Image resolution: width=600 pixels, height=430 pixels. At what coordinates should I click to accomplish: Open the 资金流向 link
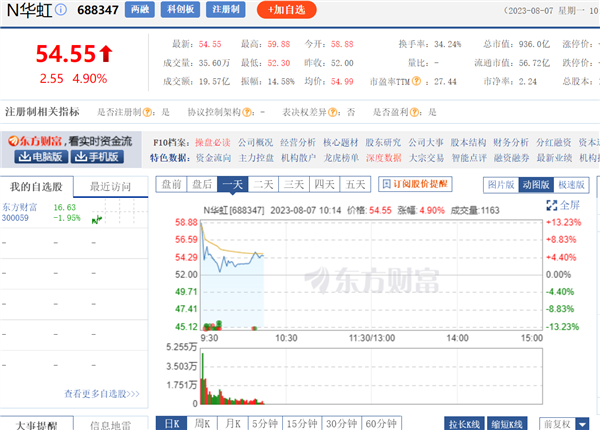(x=214, y=158)
